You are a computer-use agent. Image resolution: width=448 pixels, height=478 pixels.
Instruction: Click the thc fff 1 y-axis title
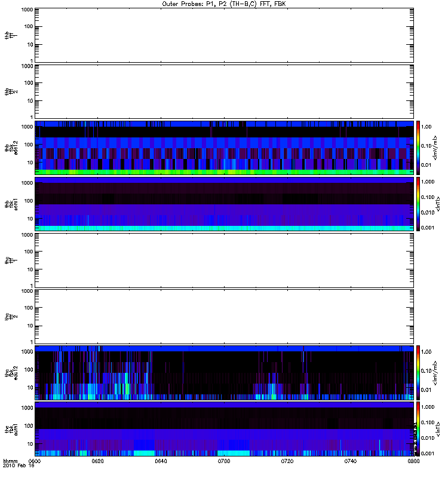pos(11,261)
